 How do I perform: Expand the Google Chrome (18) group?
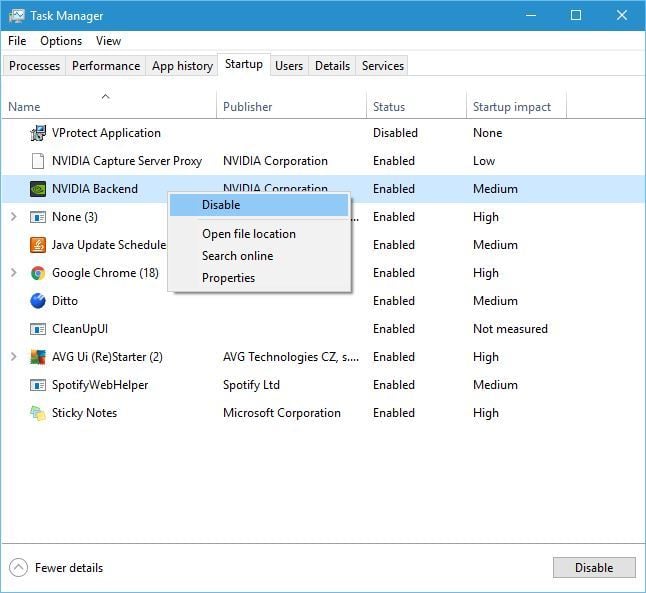pos(13,272)
